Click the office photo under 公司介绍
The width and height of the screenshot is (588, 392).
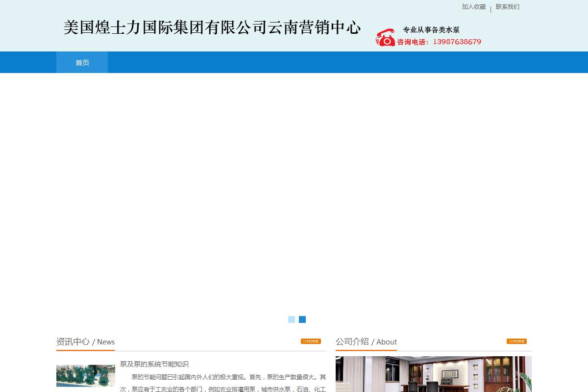433,374
